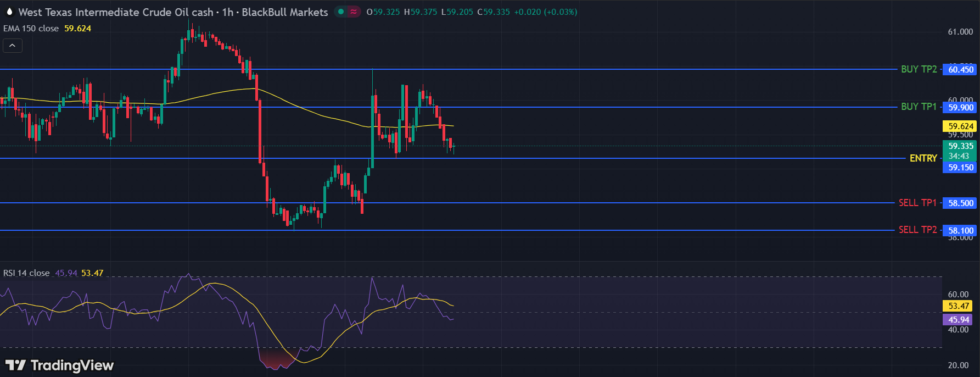Click the yellow 53.47 RSI axis tag
The image size is (980, 377).
(958, 306)
